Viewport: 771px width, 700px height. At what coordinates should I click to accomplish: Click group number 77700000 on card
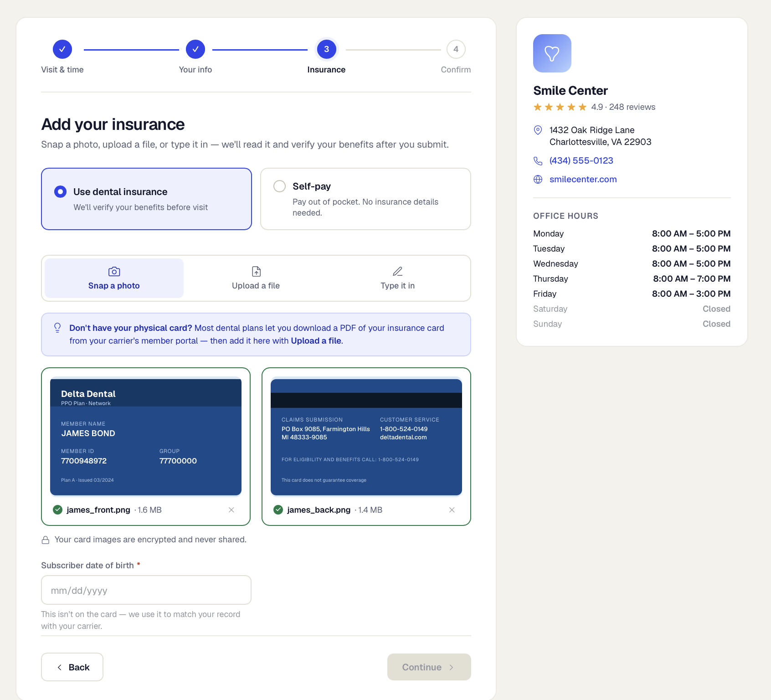(178, 461)
